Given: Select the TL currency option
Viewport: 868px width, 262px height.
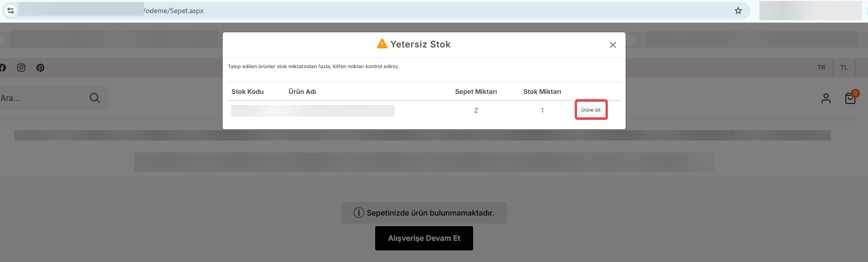Looking at the screenshot, I should tap(844, 68).
